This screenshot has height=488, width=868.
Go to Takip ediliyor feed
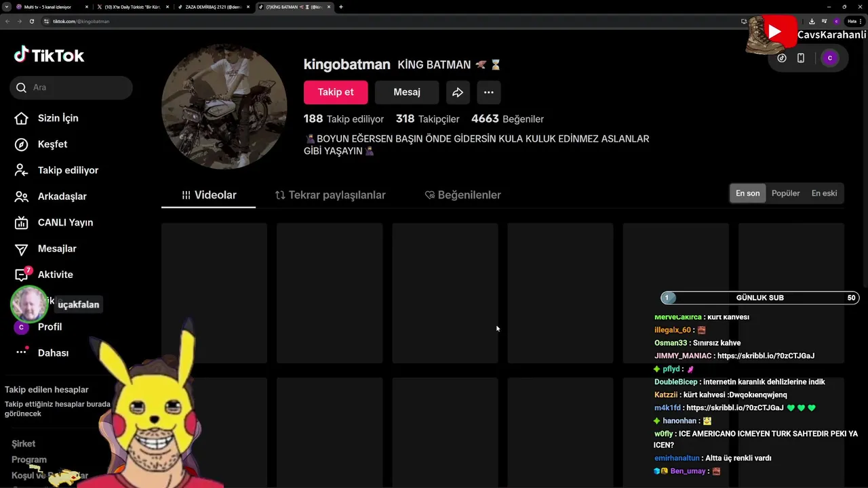click(56, 170)
